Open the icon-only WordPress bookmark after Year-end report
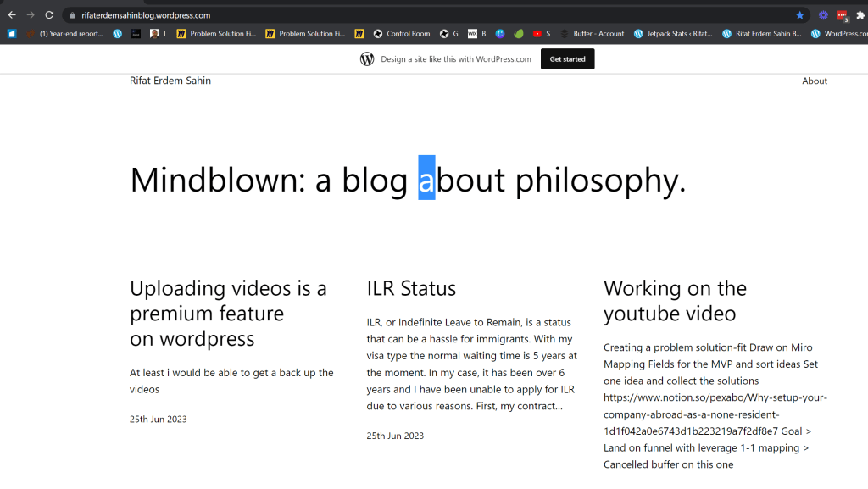The height and width of the screenshot is (489, 868). [x=117, y=34]
